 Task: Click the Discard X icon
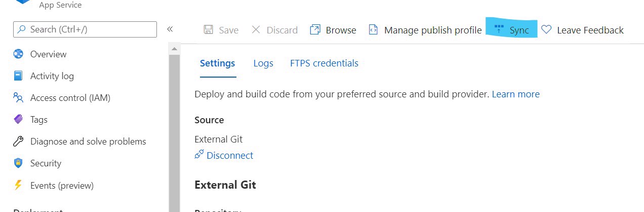[256, 29]
